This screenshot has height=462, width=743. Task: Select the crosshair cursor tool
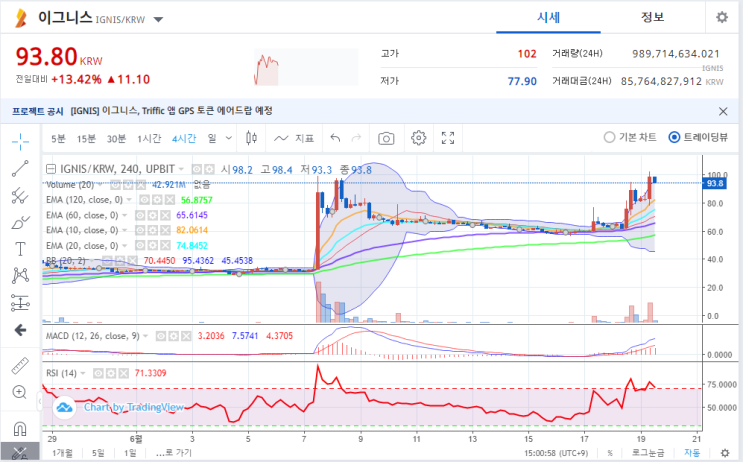click(x=20, y=141)
